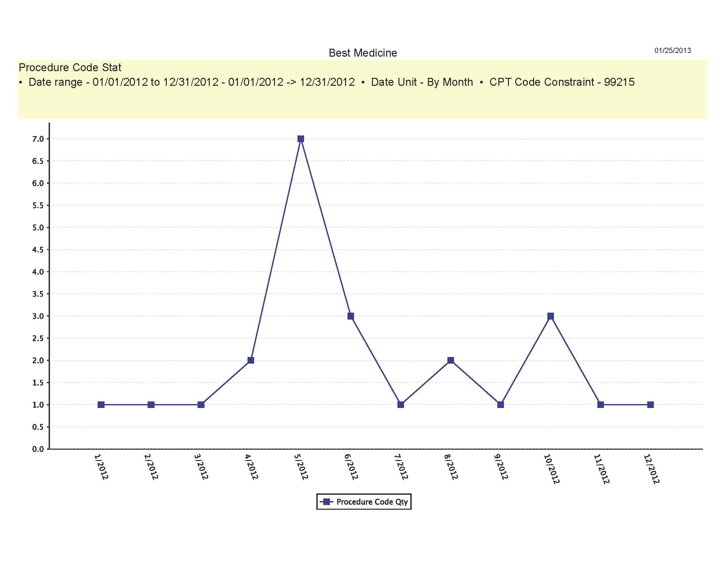
Task: Select the 11/2012 data point marker
Action: click(x=601, y=405)
